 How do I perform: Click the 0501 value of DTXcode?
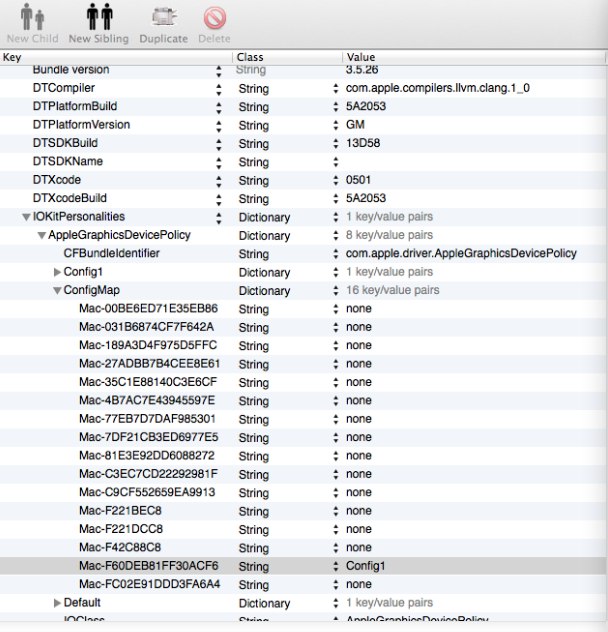(x=358, y=180)
